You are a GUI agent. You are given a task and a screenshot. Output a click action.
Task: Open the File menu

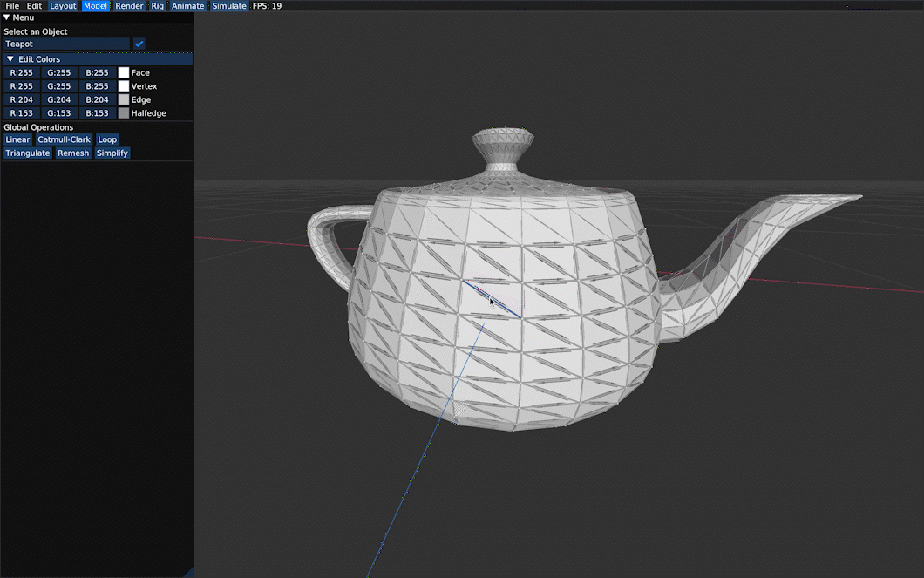pos(12,6)
